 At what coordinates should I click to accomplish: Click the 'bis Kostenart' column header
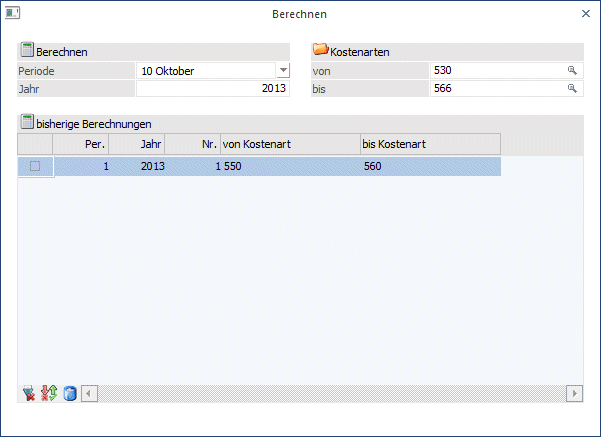click(430, 145)
